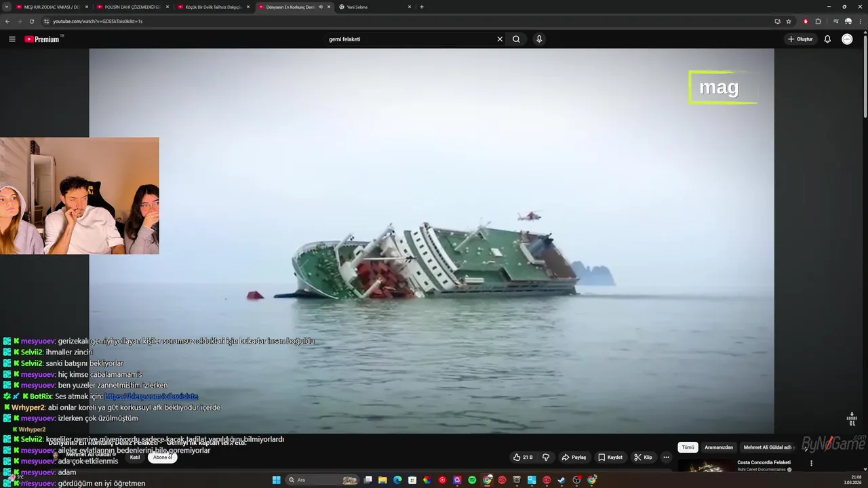Bookmark this page with the star
Screen dimensions: 868x488
789,21
